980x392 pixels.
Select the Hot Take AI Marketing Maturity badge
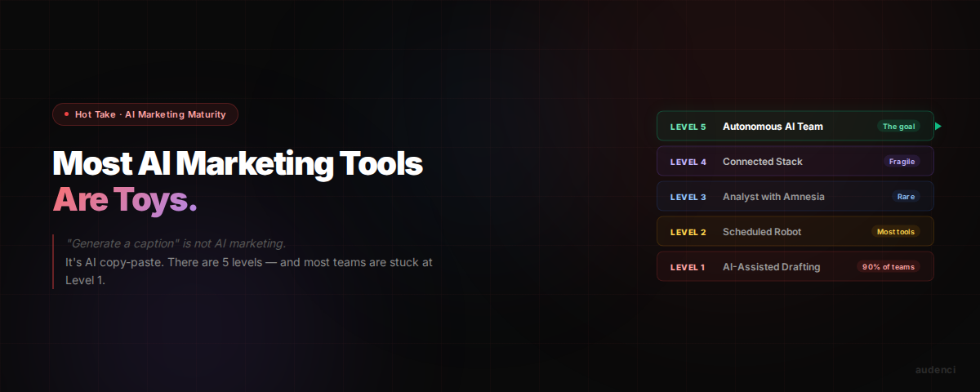(x=145, y=114)
